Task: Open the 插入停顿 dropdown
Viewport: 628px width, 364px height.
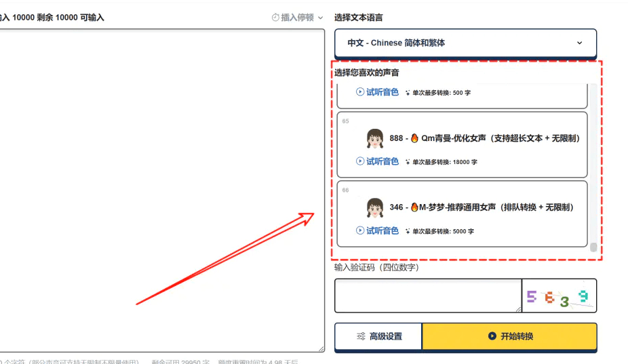Action: 297,18
